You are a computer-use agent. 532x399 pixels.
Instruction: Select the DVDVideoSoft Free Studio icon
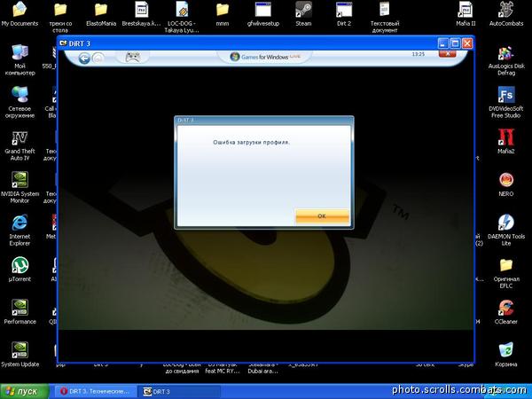(506, 103)
